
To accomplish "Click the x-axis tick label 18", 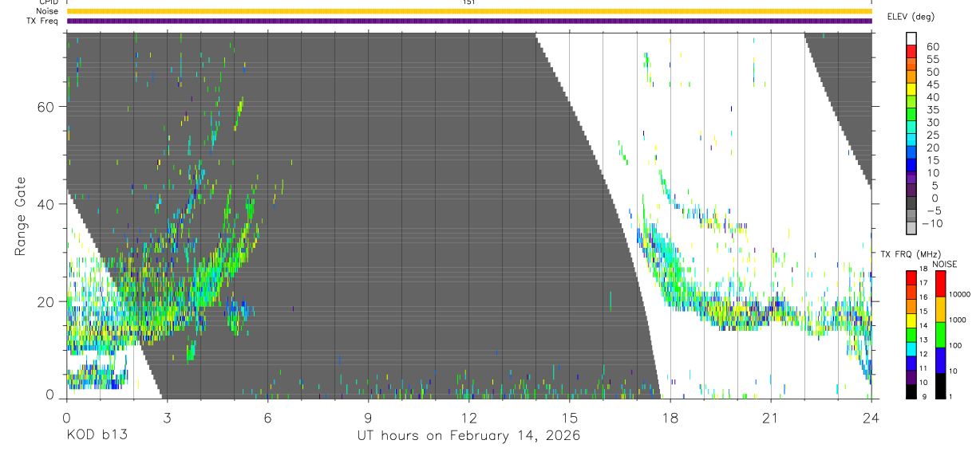I will pos(670,417).
